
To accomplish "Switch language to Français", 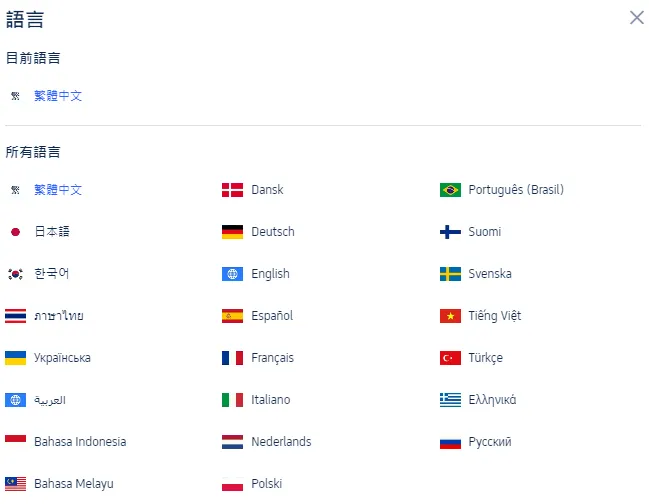I will (x=272, y=358).
